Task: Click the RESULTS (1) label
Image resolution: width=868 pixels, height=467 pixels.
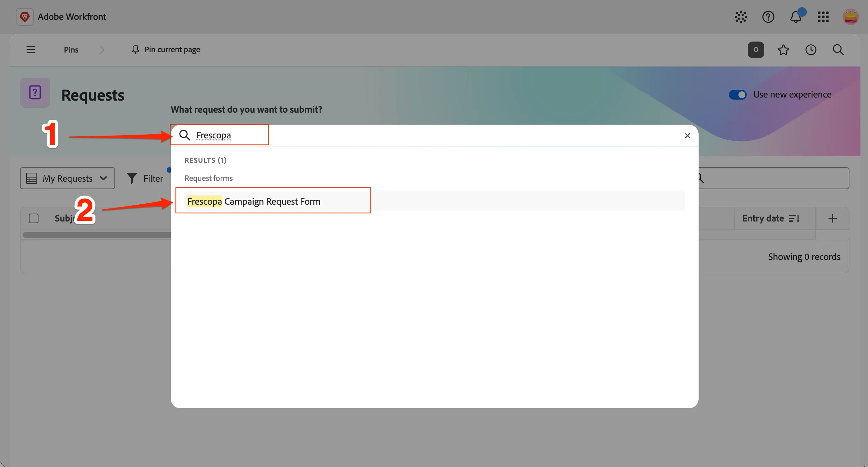Action: (205, 160)
